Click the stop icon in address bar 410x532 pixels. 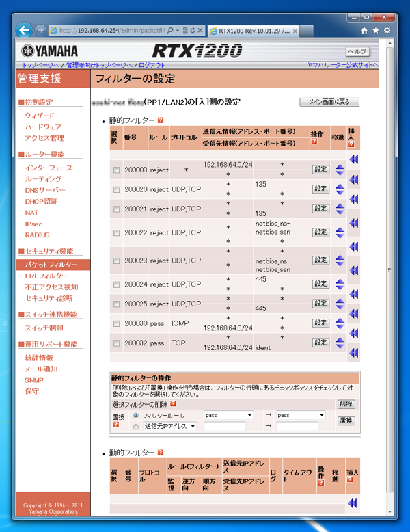tap(200, 31)
